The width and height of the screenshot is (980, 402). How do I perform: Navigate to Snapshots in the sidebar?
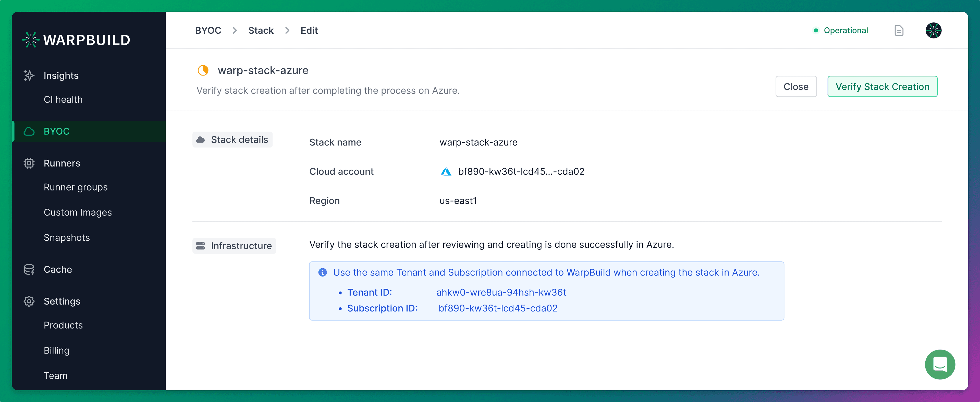[x=67, y=237]
